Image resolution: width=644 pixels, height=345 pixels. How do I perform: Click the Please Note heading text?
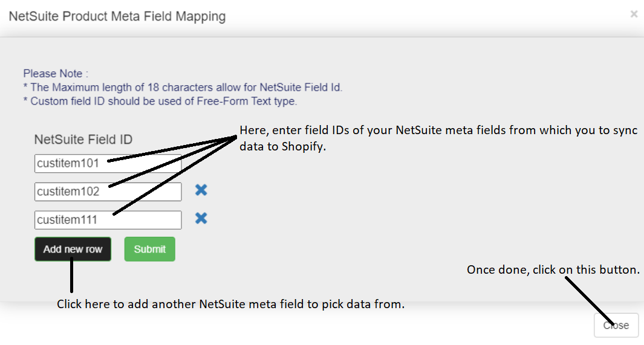tap(56, 74)
